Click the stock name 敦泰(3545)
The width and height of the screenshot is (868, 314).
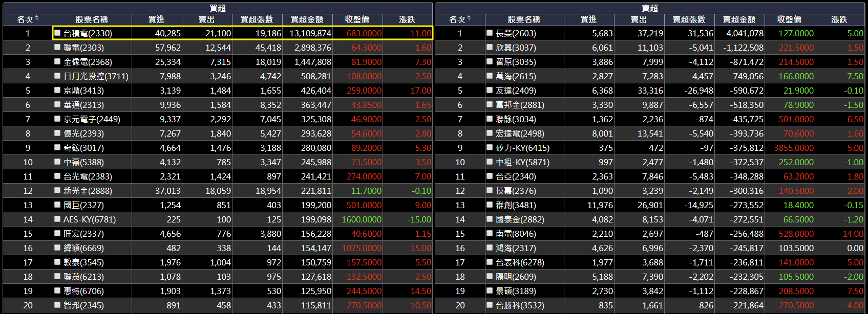[x=83, y=262]
